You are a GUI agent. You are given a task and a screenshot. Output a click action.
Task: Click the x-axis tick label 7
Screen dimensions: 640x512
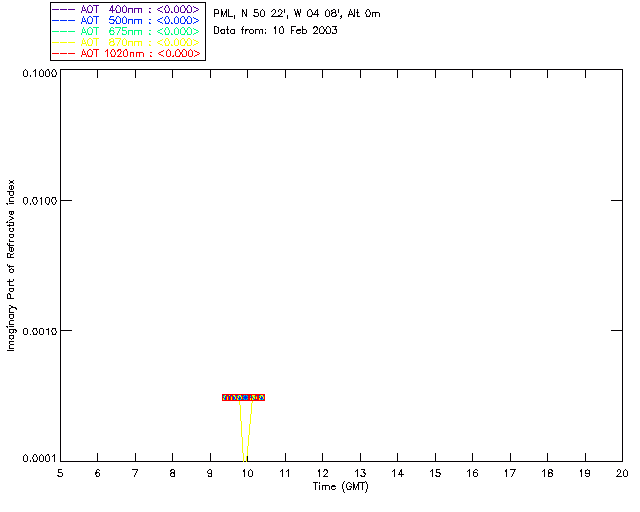click(135, 473)
